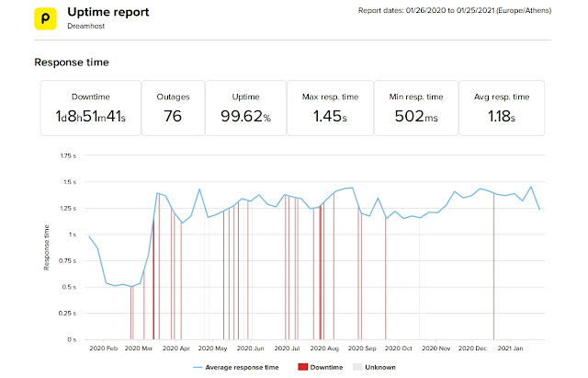Click the 2020 Aug axis label
The height and width of the screenshot is (378, 588).
pyautogui.click(x=324, y=349)
